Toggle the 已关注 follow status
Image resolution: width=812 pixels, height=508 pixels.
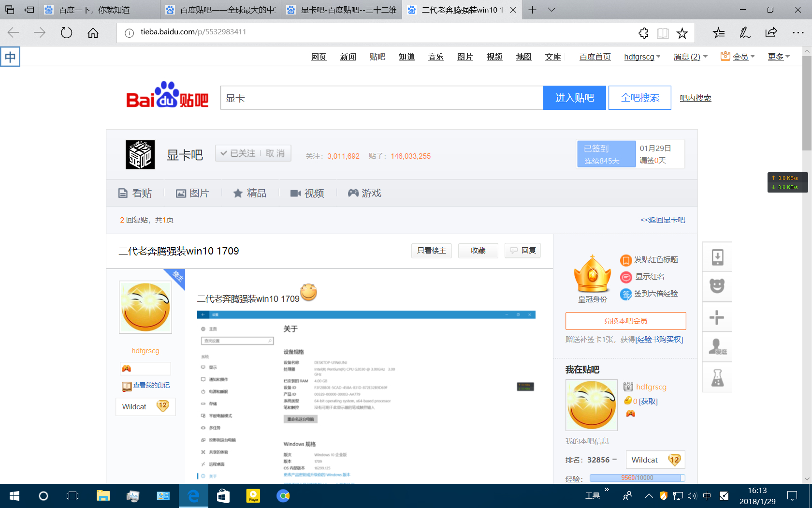point(238,153)
